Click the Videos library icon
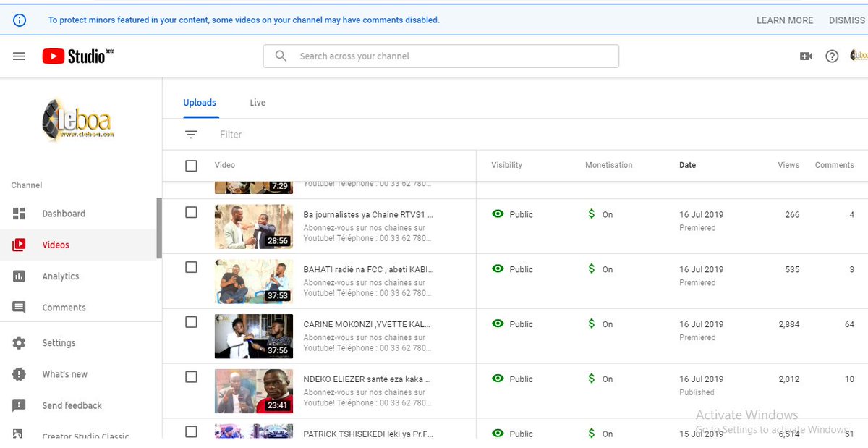868x448 pixels. tap(19, 245)
